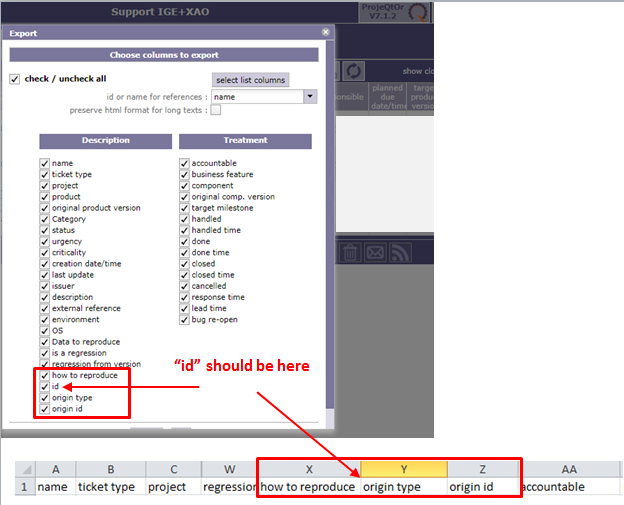
Task: Select column header Y in spreadsheet
Action: pyautogui.click(x=403, y=468)
